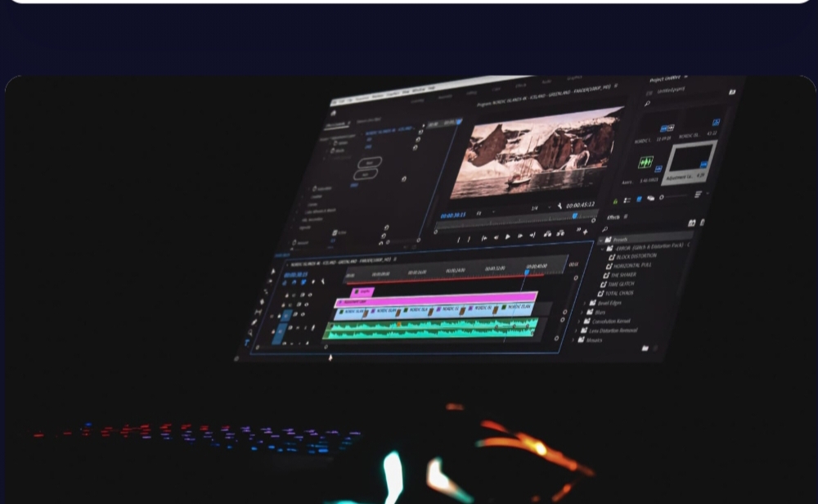Switch Project panel to list view
The width and height of the screenshot is (818, 504).
click(627, 200)
